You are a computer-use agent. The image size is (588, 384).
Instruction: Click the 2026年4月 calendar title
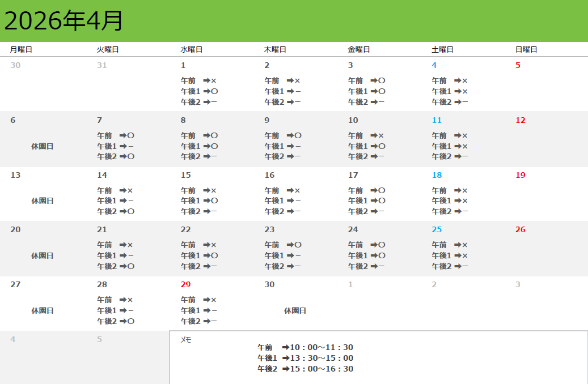pyautogui.click(x=64, y=21)
